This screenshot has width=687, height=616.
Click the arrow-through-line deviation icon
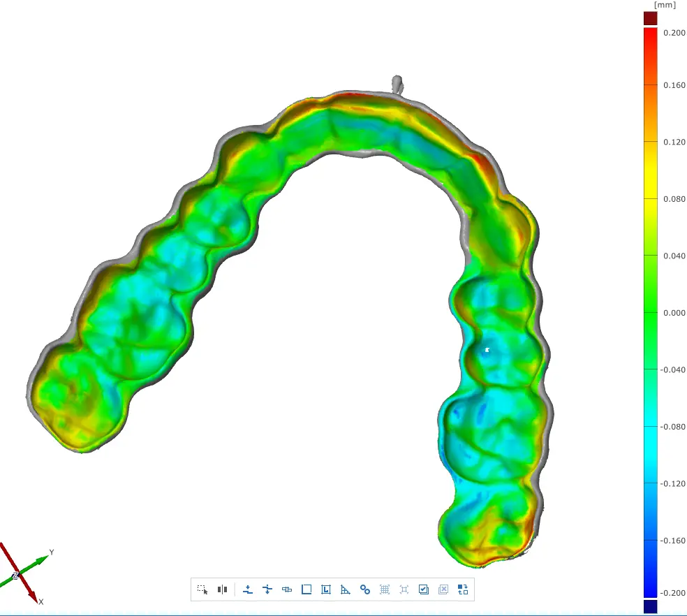pyautogui.click(x=267, y=589)
